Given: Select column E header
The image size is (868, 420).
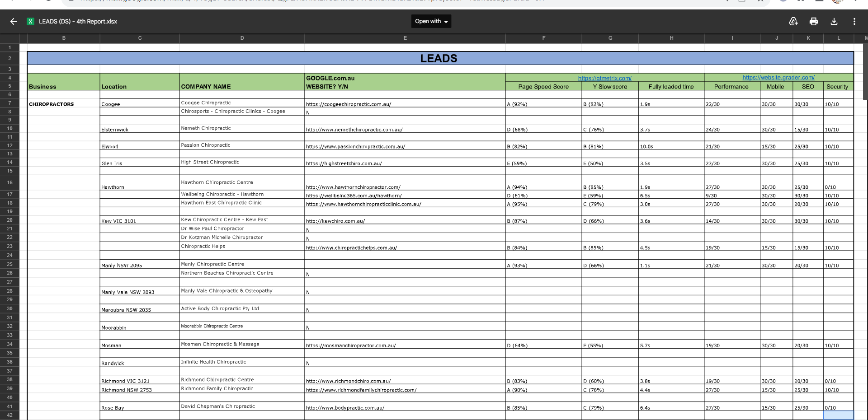Looking at the screenshot, I should [x=405, y=38].
